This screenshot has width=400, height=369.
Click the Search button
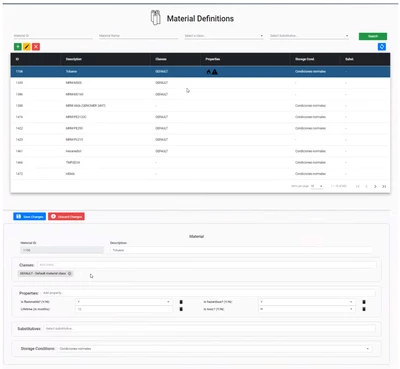[373, 36]
